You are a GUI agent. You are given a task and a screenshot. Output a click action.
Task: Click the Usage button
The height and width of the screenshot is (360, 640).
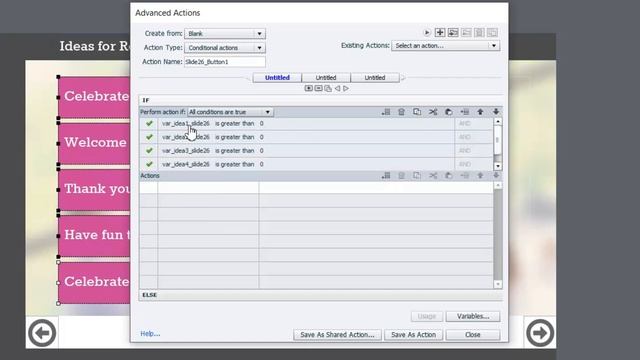[427, 316]
